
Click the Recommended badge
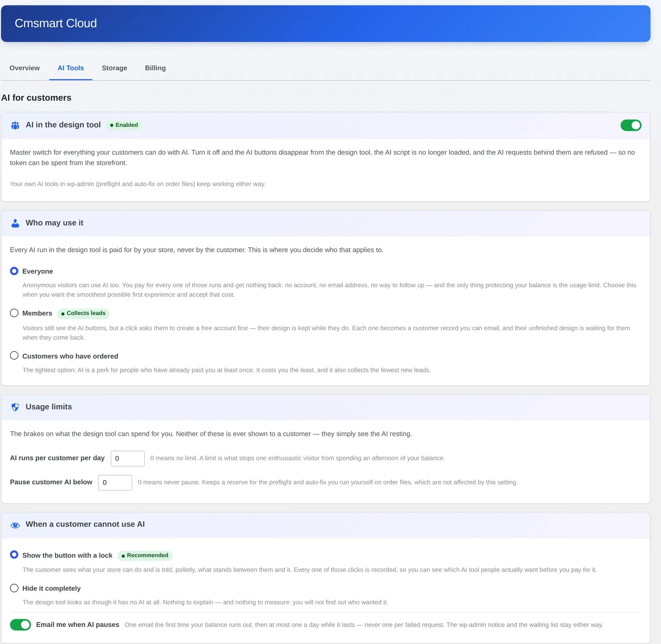(x=145, y=555)
